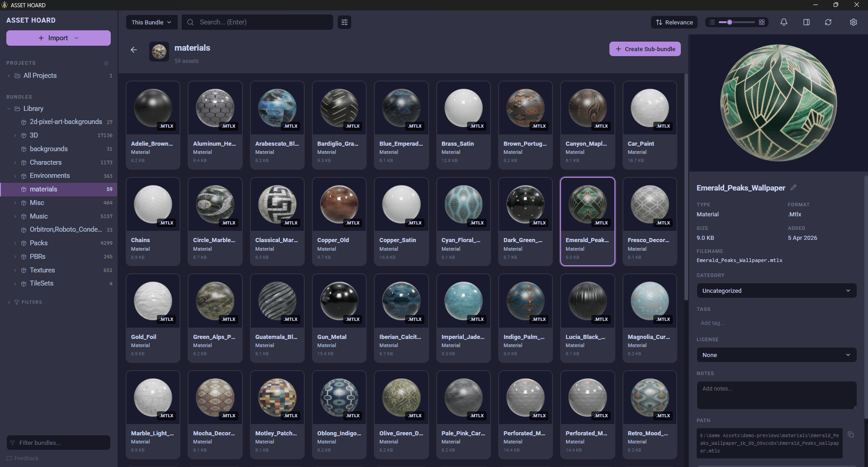The image size is (868, 467).
Task: Open search filters with the sliders icon
Action: tap(344, 22)
